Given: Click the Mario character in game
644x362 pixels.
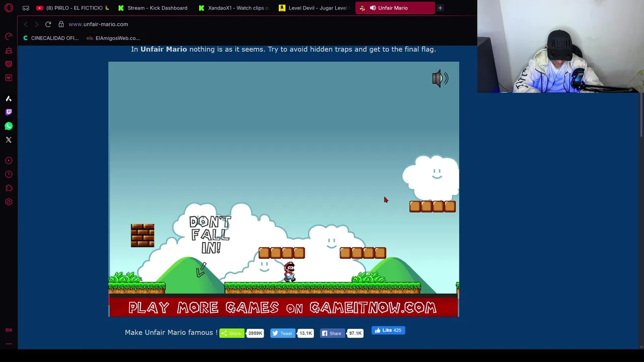Looking at the screenshot, I should point(289,272).
